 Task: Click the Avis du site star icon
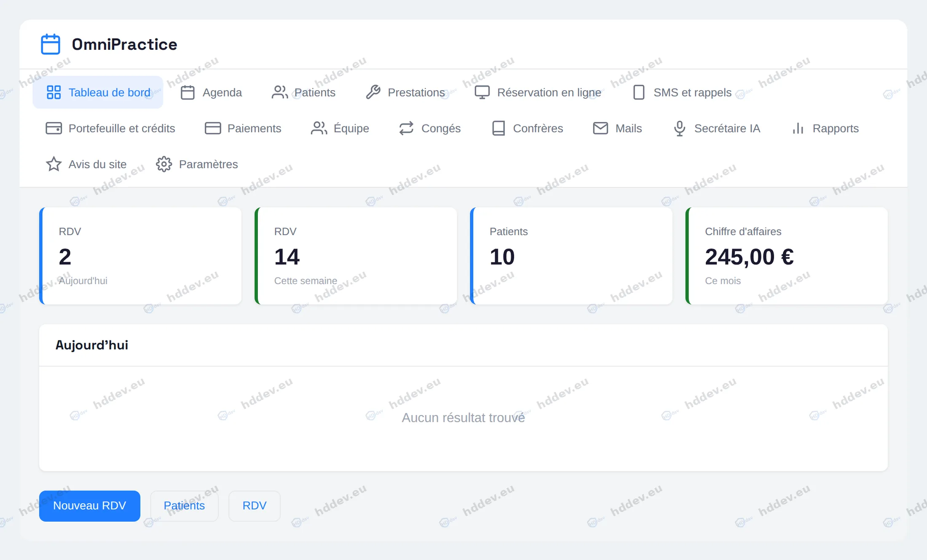(54, 164)
